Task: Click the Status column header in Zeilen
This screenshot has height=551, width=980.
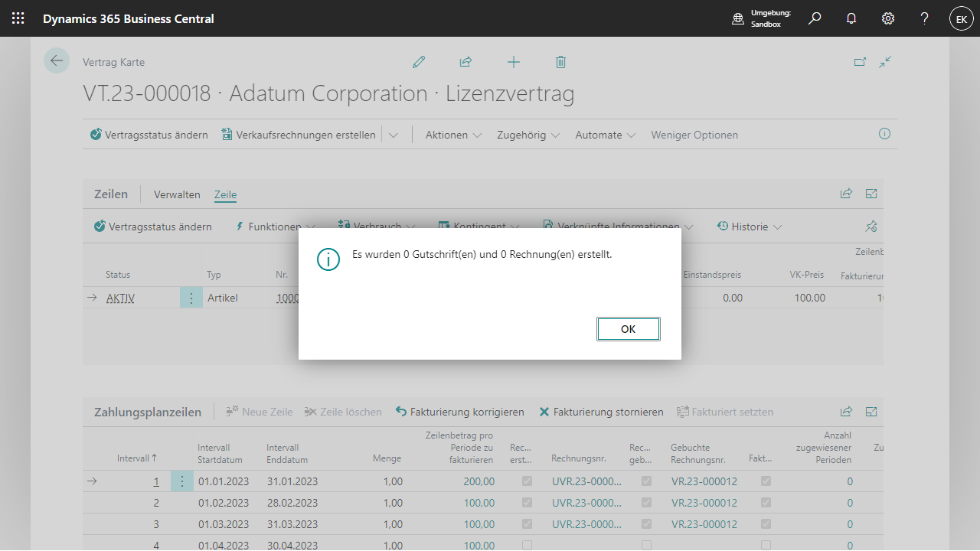Action: pyautogui.click(x=118, y=275)
